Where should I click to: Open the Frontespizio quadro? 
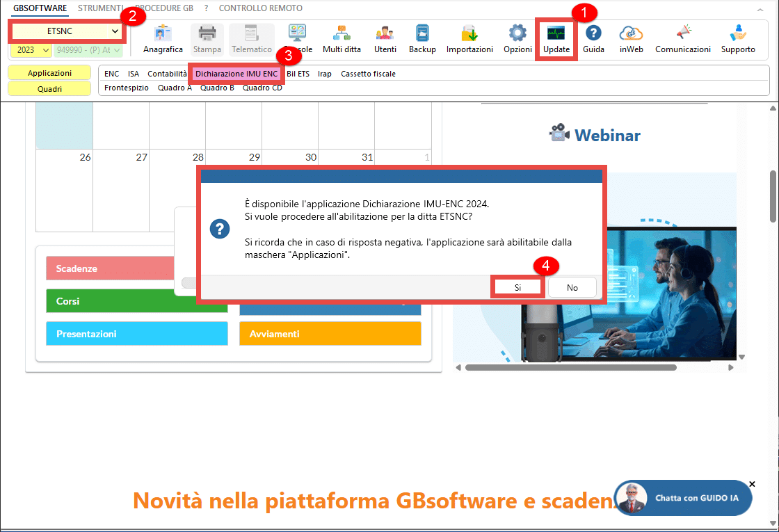[126, 88]
